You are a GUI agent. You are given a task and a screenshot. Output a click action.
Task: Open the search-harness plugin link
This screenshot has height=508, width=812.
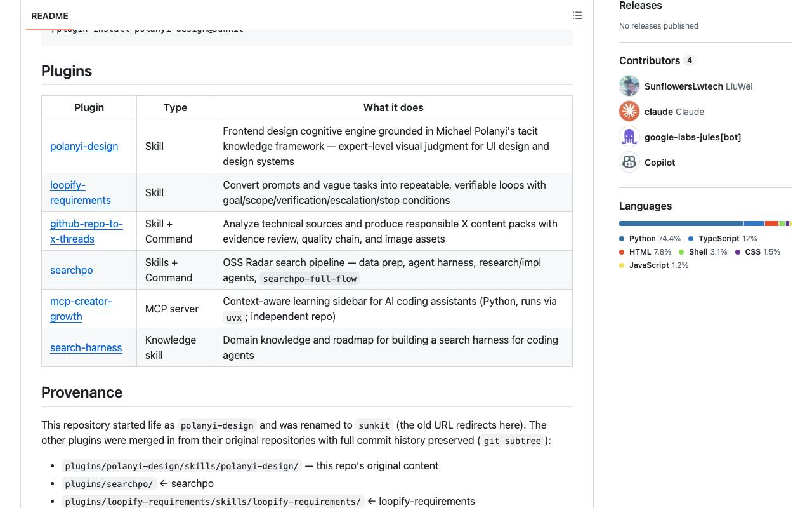[86, 347]
